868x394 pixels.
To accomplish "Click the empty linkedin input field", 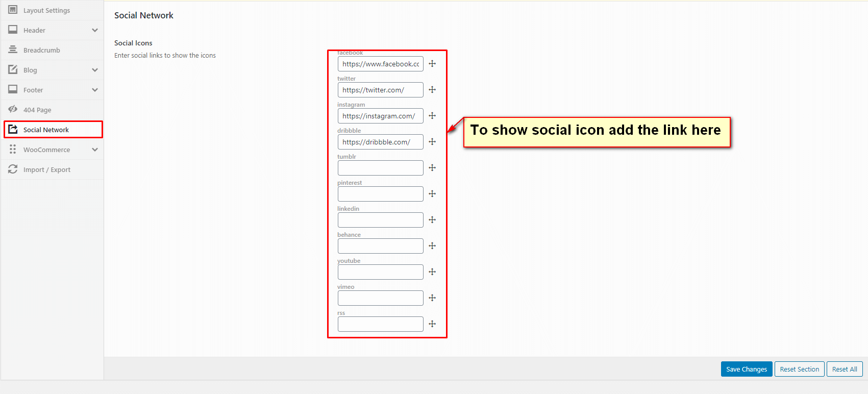I will [381, 220].
